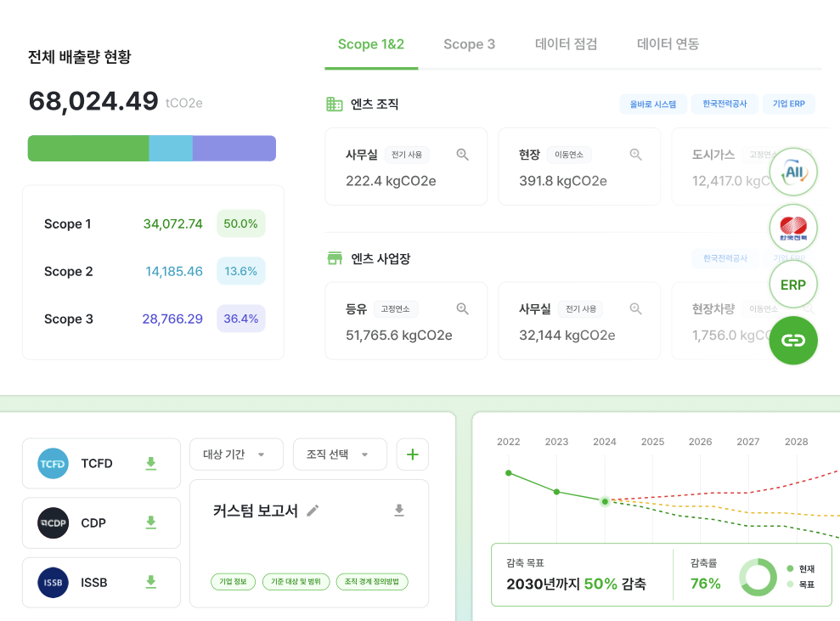
Task: Click the pencil edit icon beside 커스텀 보고서
Action: pyautogui.click(x=313, y=511)
